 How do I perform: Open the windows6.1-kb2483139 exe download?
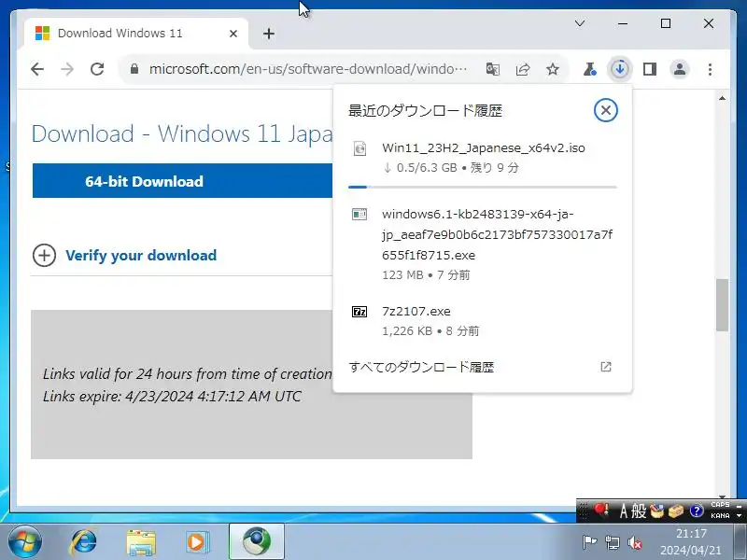pyautogui.click(x=483, y=244)
